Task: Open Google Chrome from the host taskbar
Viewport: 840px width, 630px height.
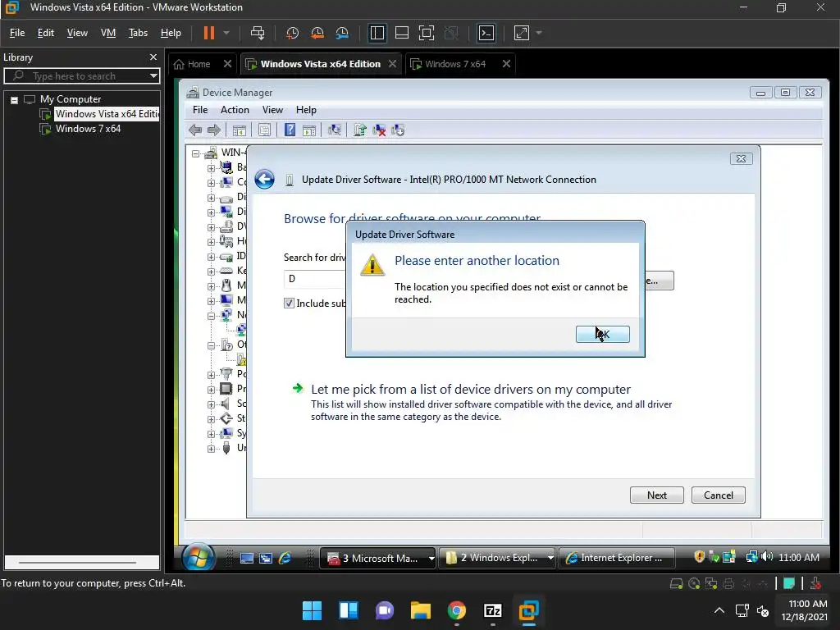Action: click(x=456, y=610)
